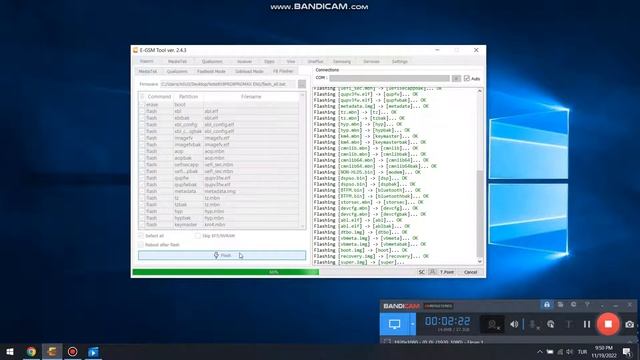Click the Filename column header

[x=251, y=97]
